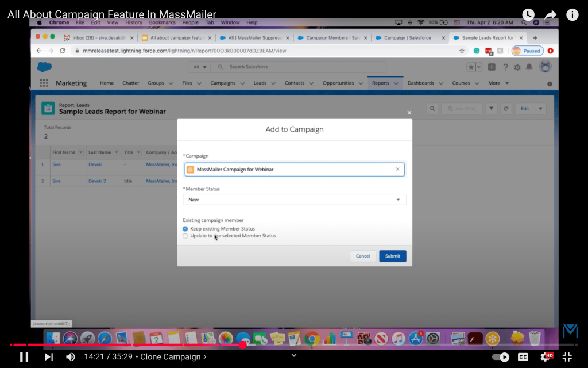This screenshot has width=588, height=368.
Task: Pause the video playback
Action: [24, 357]
